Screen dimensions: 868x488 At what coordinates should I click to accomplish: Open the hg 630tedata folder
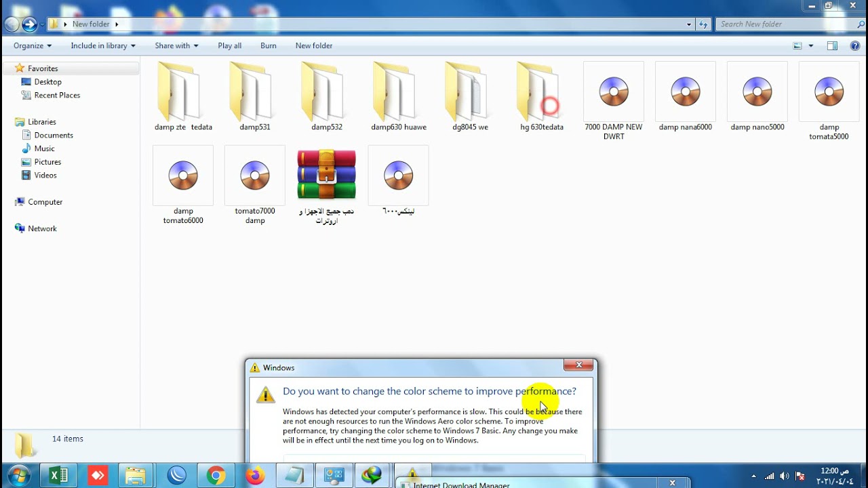(542, 96)
